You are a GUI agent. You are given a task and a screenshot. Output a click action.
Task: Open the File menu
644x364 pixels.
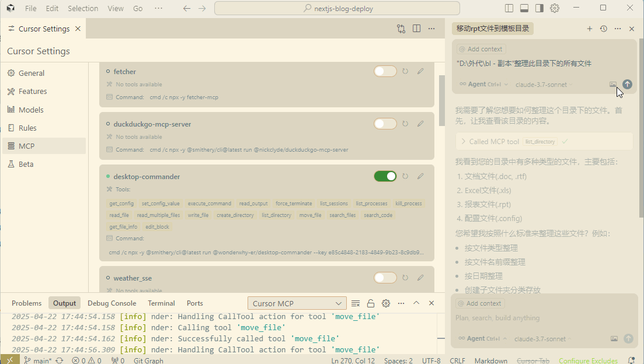point(30,8)
